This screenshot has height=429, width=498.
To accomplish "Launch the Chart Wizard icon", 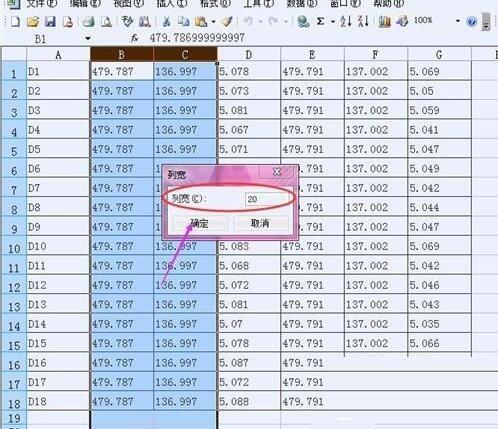I will tap(385, 22).
